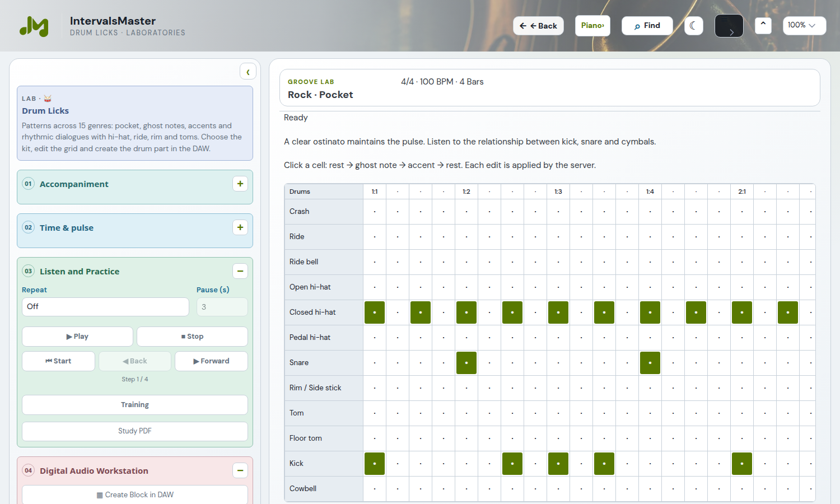Open the Training button
Image resolution: width=840 pixels, height=504 pixels.
[135, 405]
